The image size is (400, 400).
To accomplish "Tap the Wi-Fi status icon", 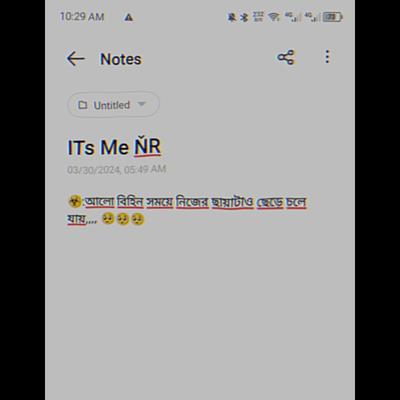I will click(x=274, y=17).
